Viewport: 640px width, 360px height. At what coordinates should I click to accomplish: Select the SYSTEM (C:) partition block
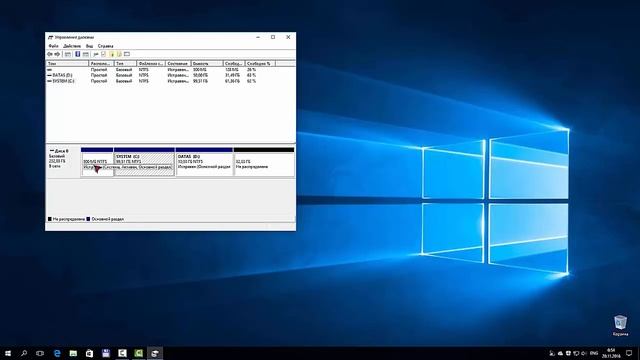144,162
